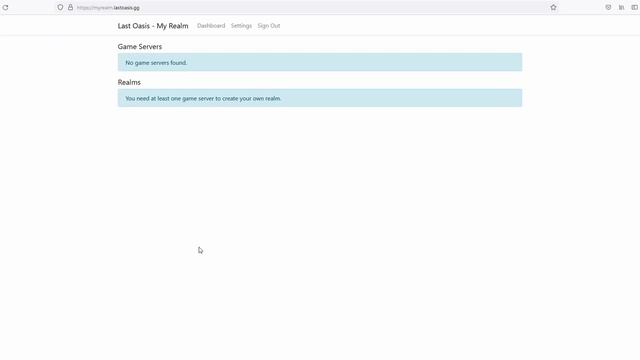Click Sign Out in the navbar
Image resolution: width=640 pixels, height=360 pixels.
point(269,26)
